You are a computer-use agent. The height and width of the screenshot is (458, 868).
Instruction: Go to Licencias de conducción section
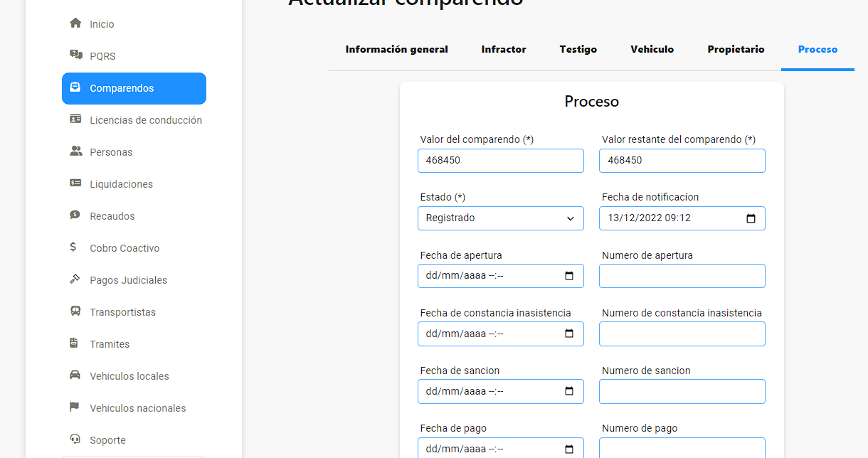(x=134, y=120)
